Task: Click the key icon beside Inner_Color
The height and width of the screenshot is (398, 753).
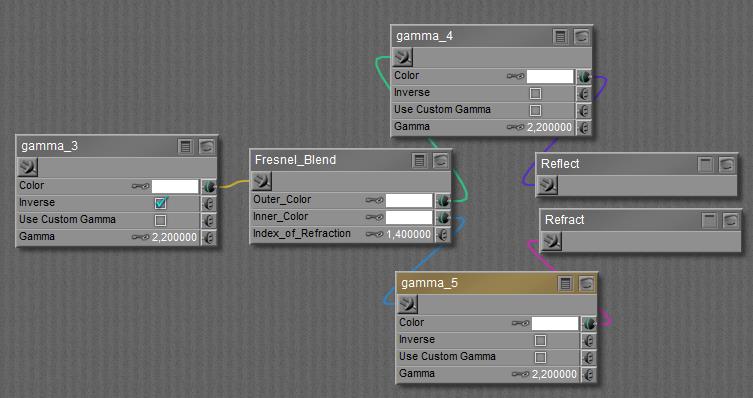Action: (374, 217)
